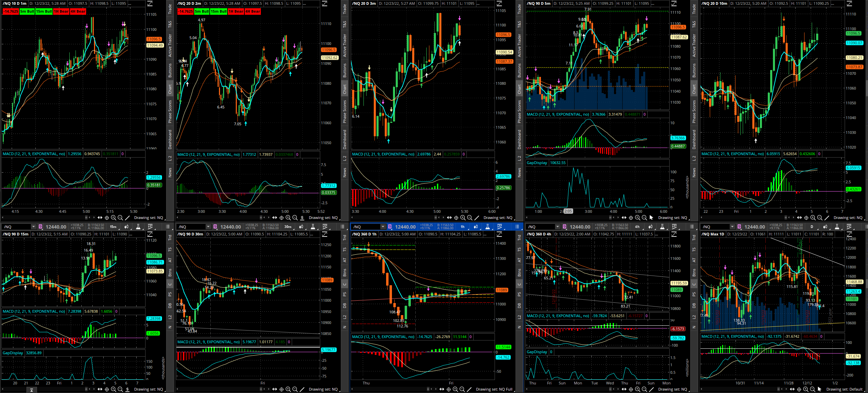Open drawing tool icon on the 1m chart
Viewport: 868px width, 393px height.
pos(127,218)
